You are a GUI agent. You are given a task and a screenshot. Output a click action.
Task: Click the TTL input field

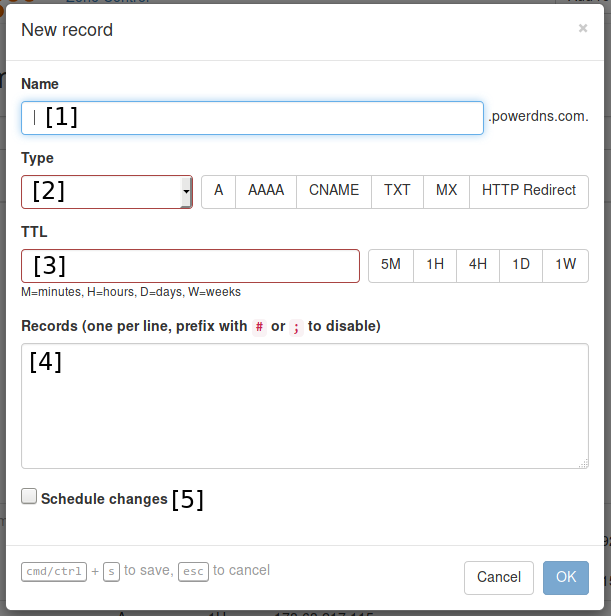click(x=190, y=266)
